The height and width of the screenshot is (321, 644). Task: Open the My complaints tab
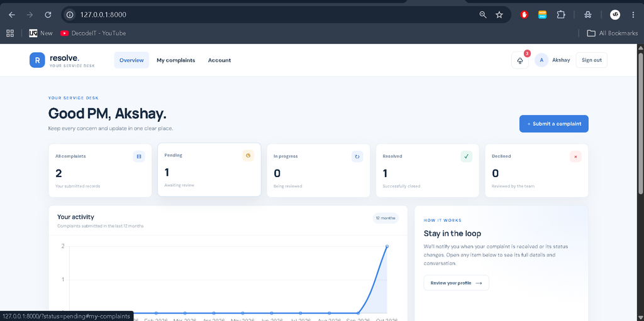[x=176, y=60]
